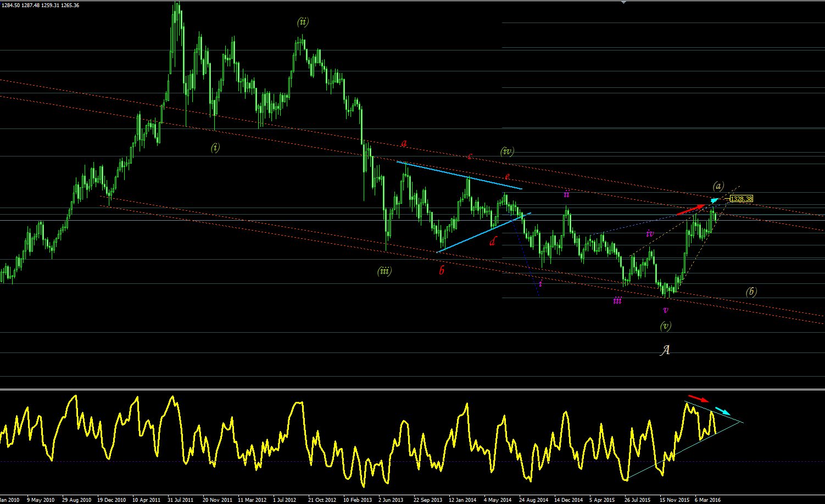Click the '1 Jul 2012' date label
Viewport: 825px width, 504px height.
[285, 500]
